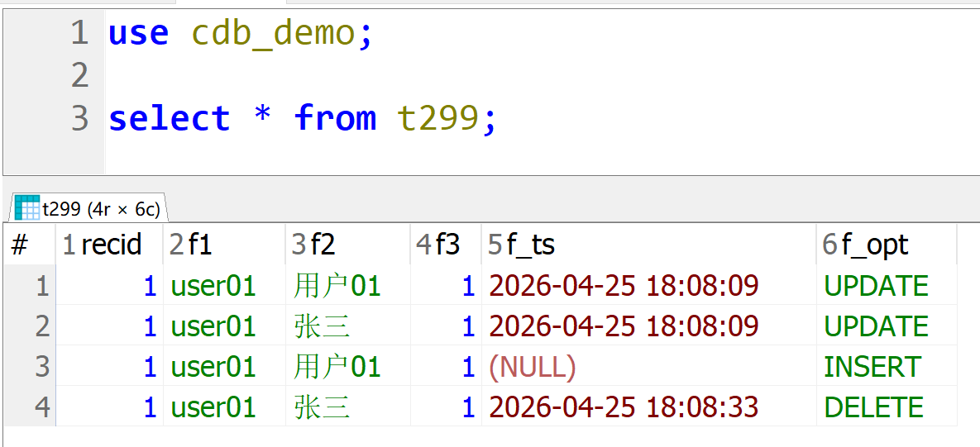The image size is (980, 447).
Task: Click the t299 result tab grid icon
Action: point(27,208)
